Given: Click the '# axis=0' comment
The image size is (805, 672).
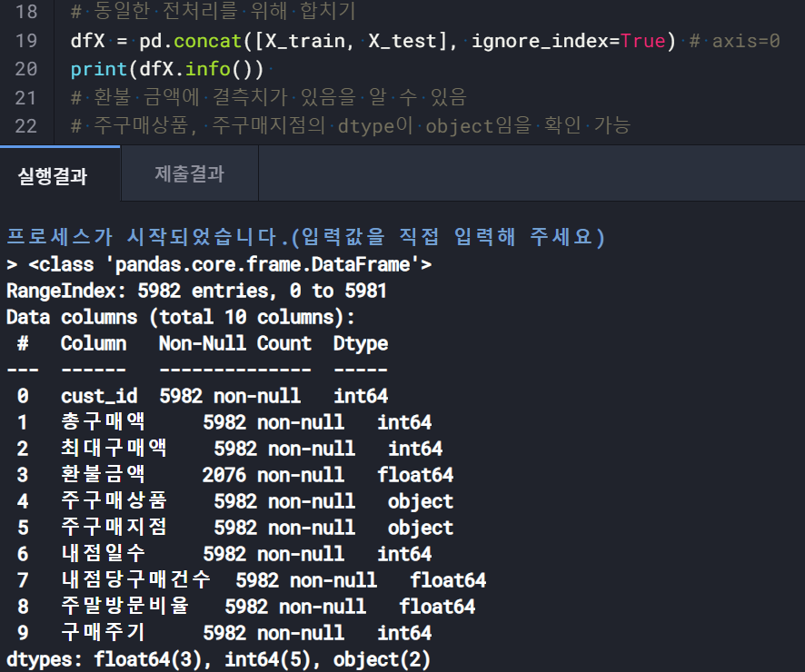Looking at the screenshot, I should pyautogui.click(x=735, y=41).
